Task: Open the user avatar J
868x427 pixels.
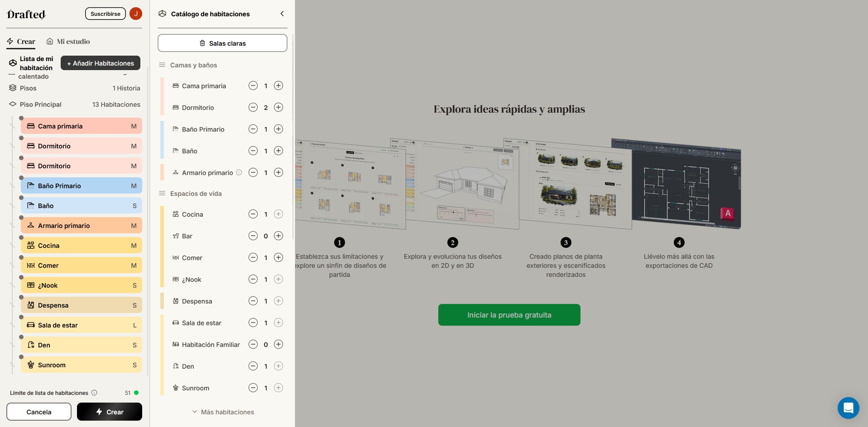Action: pos(135,14)
